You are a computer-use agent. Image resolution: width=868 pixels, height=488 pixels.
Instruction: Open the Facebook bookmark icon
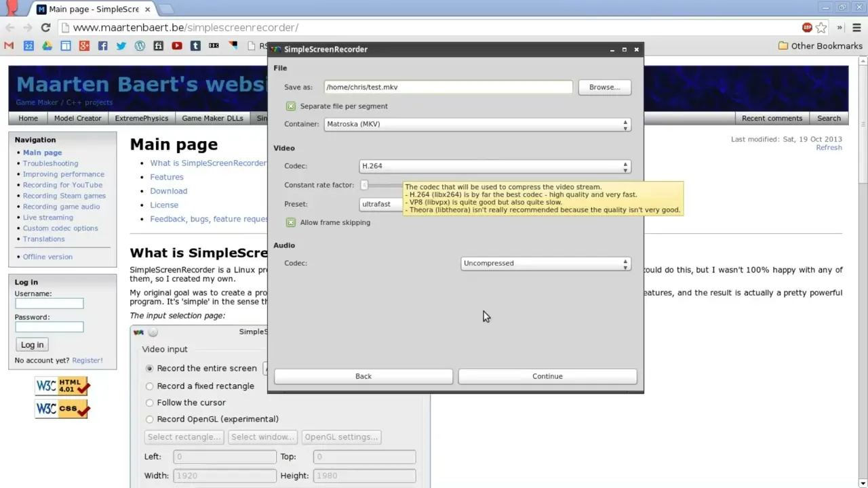click(102, 46)
